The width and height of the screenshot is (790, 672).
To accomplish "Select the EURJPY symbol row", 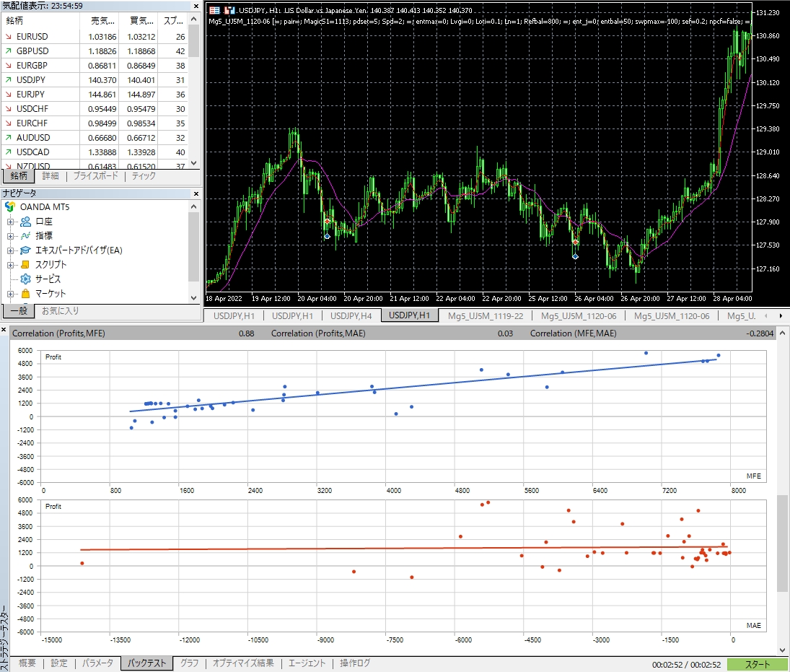I will pos(95,95).
